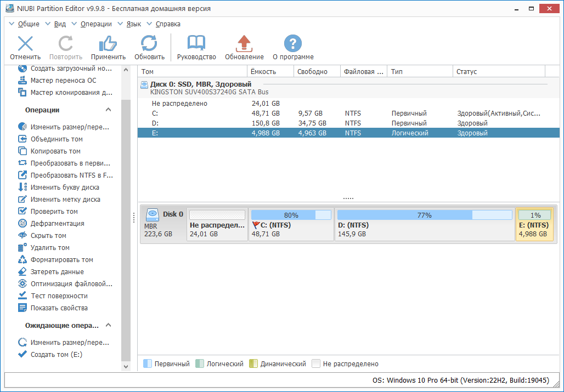Select Форматировать том operation

tap(55, 260)
